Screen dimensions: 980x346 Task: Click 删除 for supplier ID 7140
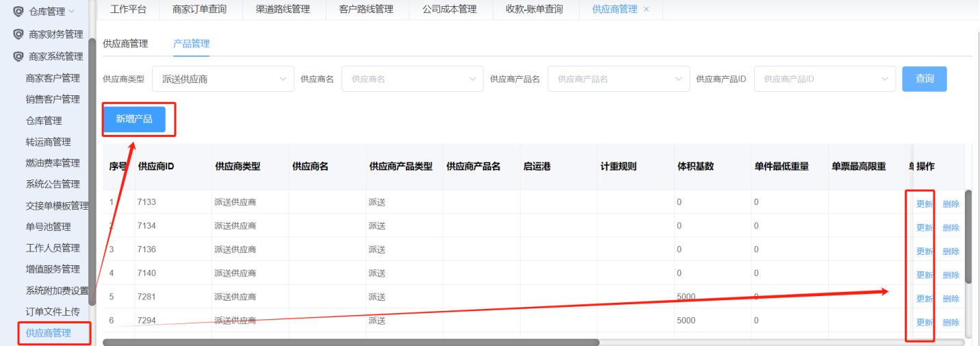click(x=951, y=275)
